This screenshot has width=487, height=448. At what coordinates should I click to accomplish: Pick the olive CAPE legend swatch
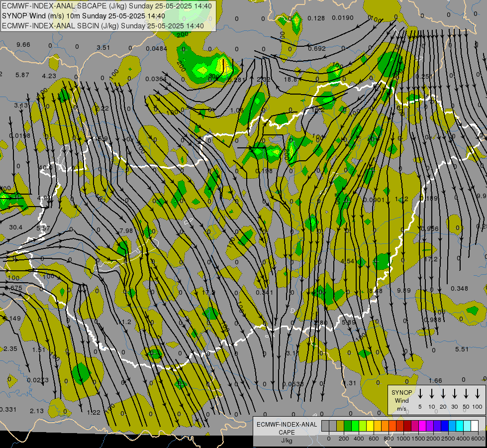coord(340,426)
